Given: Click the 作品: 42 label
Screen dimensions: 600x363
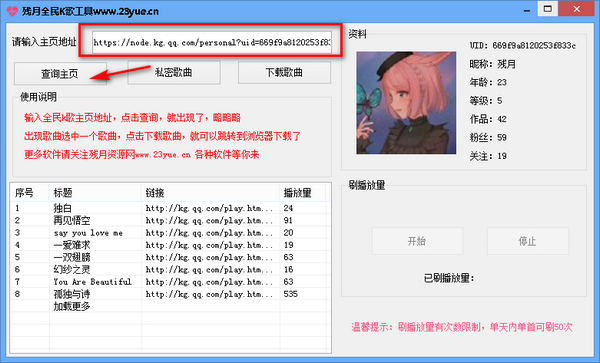Looking at the screenshot, I should [x=488, y=119].
